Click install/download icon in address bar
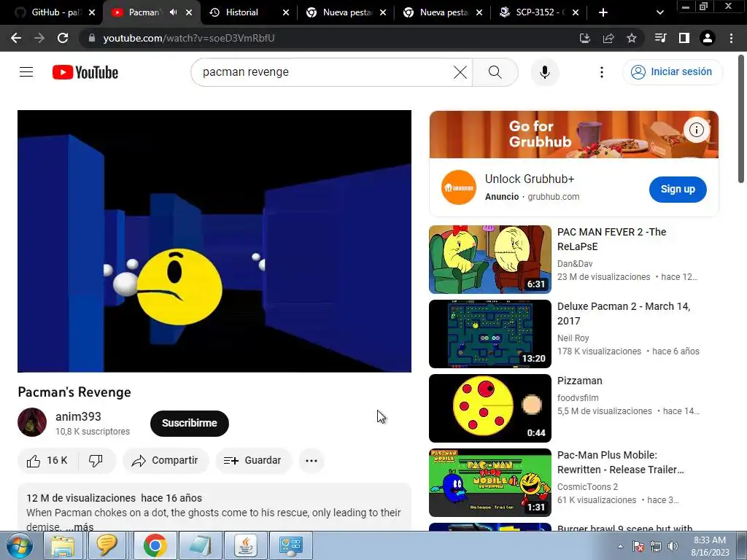 [585, 38]
